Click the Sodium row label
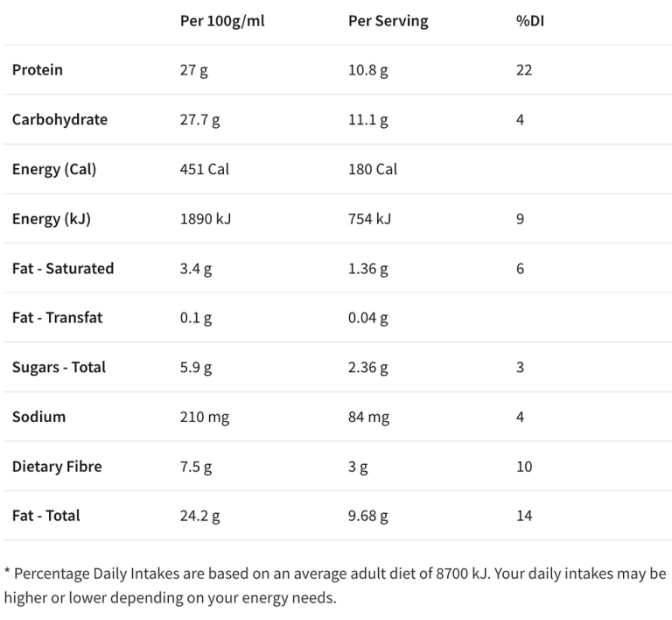 [38, 417]
